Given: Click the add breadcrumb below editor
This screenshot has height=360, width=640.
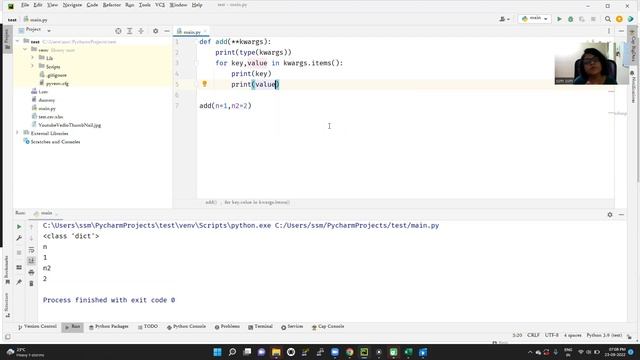Looking at the screenshot, I should tap(211, 202).
